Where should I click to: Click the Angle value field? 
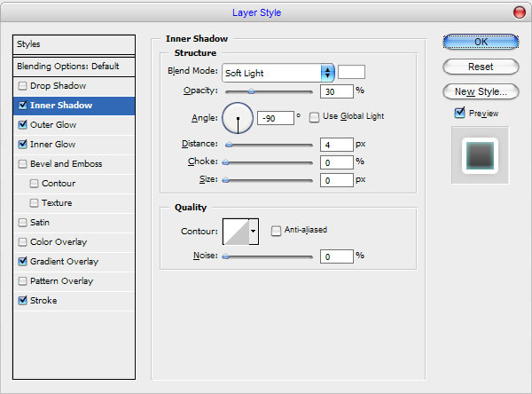click(x=276, y=118)
